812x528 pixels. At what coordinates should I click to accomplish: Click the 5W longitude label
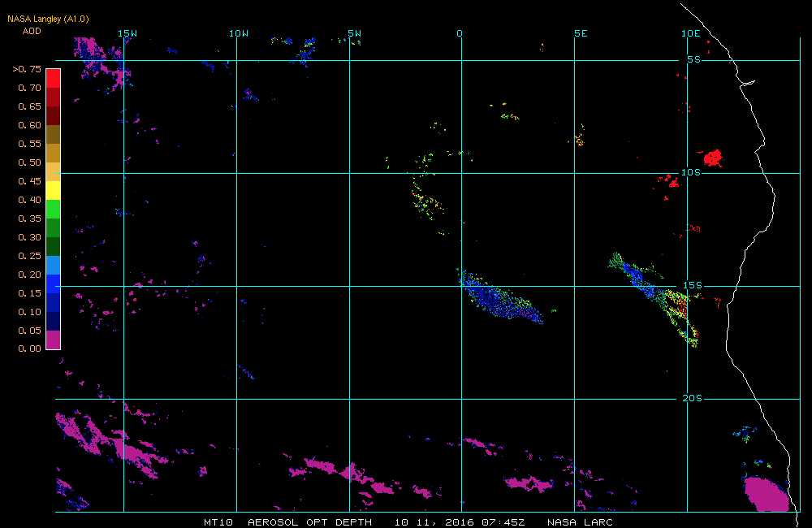coord(354,33)
